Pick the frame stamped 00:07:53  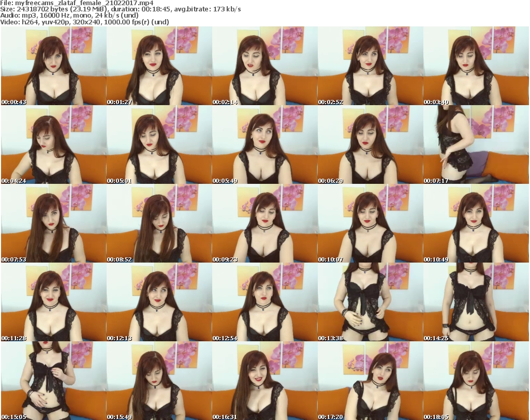click(x=53, y=223)
